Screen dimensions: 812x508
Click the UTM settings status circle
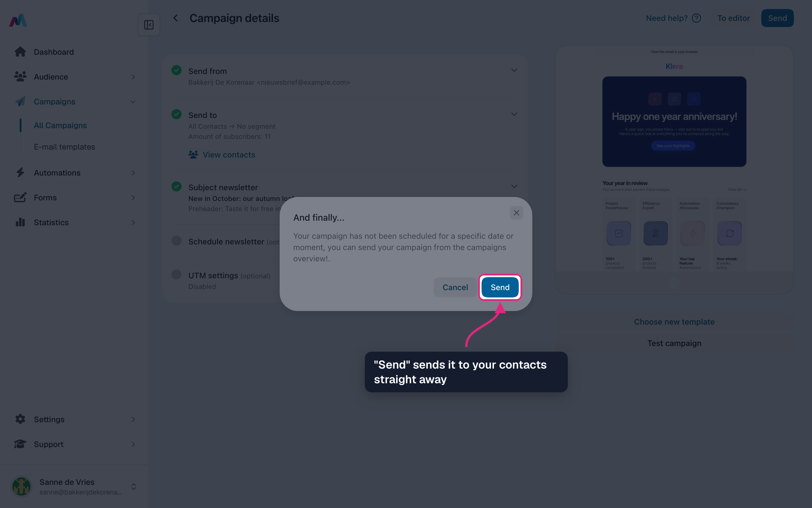coord(176,275)
